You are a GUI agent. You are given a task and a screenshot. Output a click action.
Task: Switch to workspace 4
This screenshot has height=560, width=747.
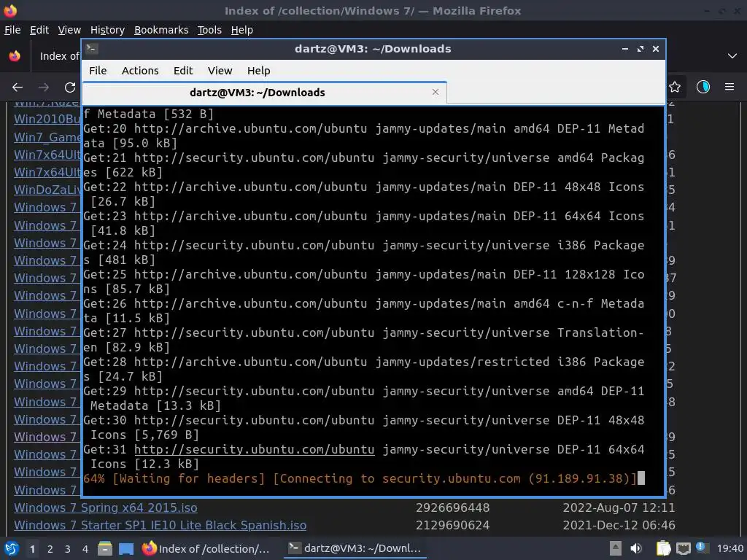(x=85, y=549)
